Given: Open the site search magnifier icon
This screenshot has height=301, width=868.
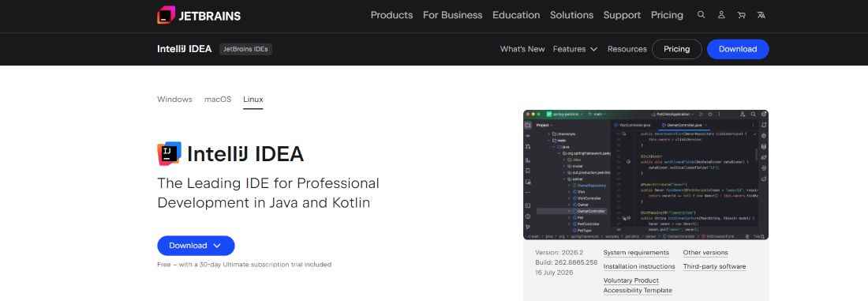Looking at the screenshot, I should [x=702, y=15].
